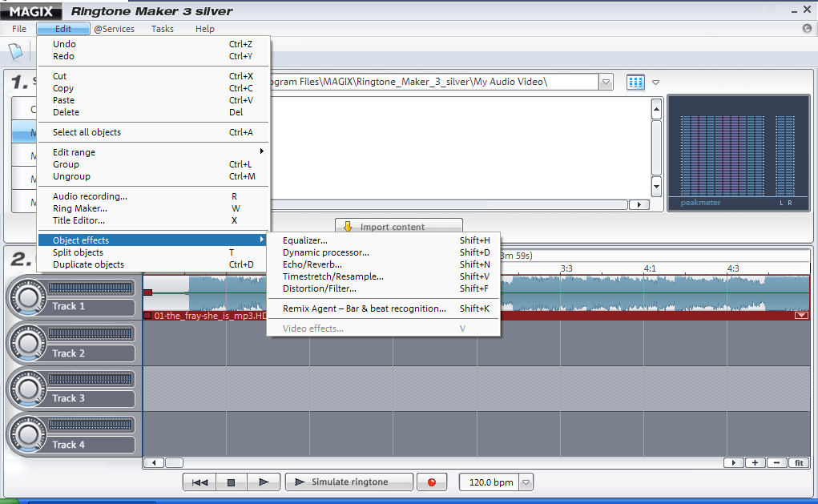Click the info icon below the close button
This screenshot has width=818, height=504.
tap(806, 28)
